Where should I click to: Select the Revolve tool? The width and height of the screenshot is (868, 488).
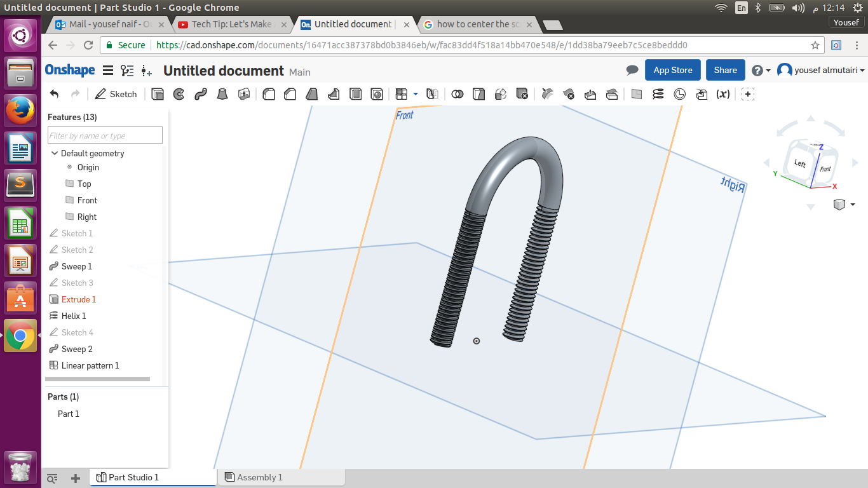(x=179, y=94)
